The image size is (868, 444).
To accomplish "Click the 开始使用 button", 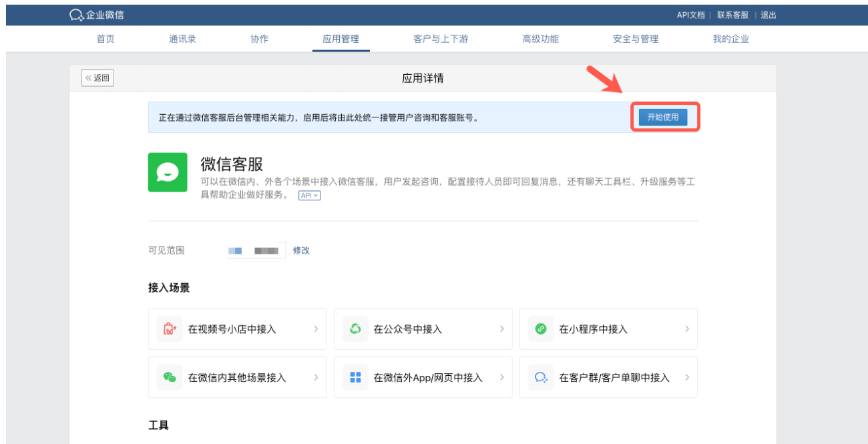I will [663, 117].
